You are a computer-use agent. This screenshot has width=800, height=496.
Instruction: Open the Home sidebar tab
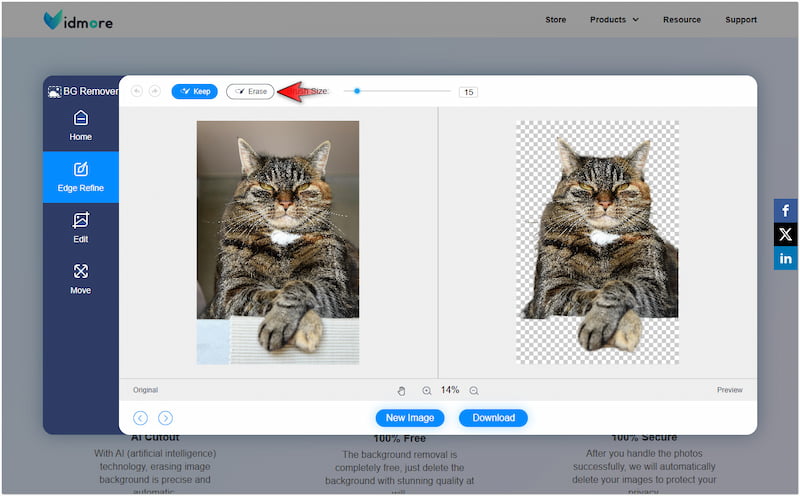pyautogui.click(x=81, y=125)
